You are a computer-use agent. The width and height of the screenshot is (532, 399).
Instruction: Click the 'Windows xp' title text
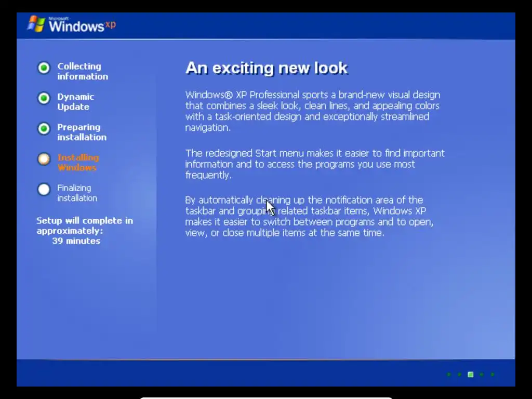82,25
